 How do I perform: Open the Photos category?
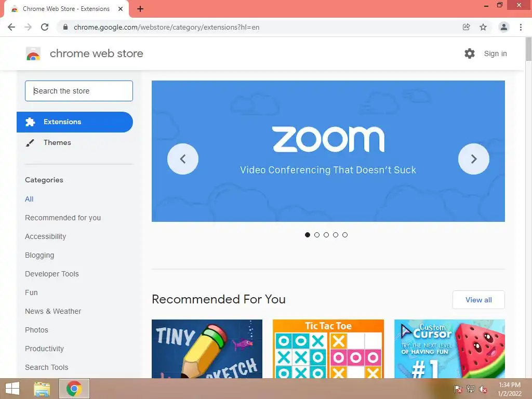pos(37,330)
